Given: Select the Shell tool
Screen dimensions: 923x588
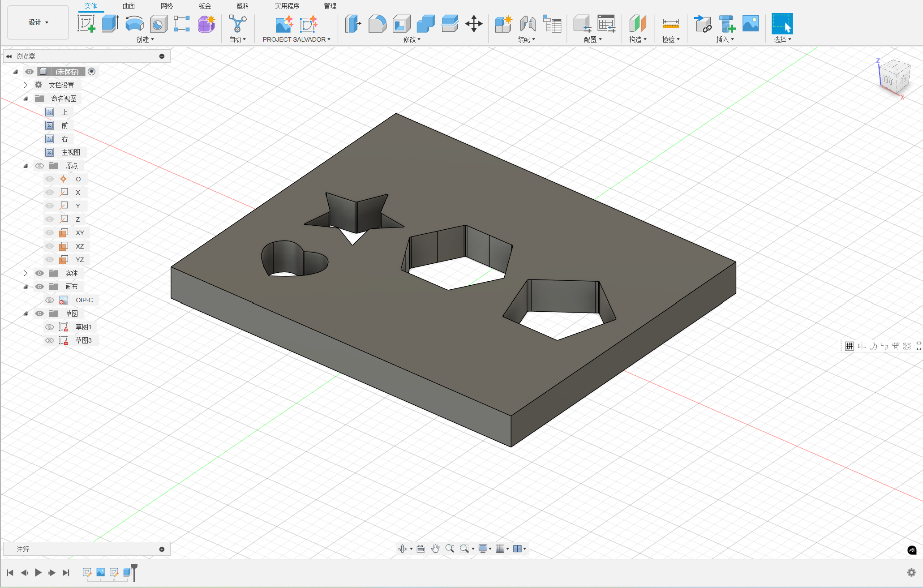Looking at the screenshot, I should pos(401,24).
